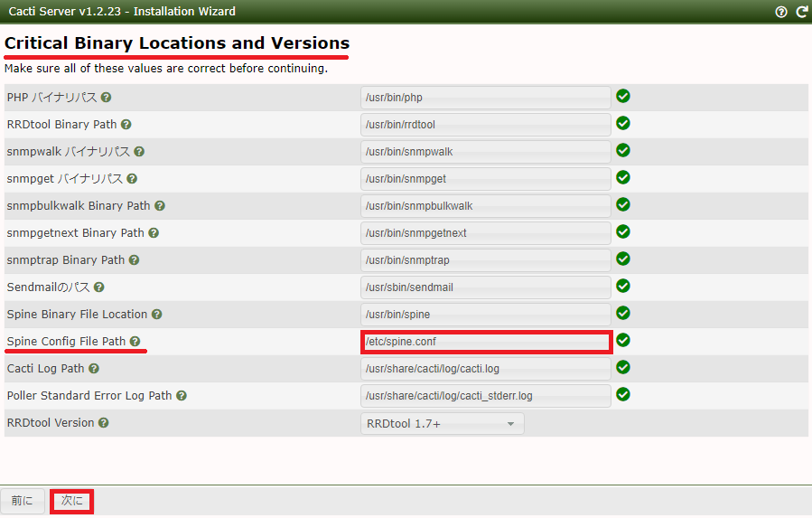Click the 'Cacti Server v1.2.23 - Installation Wizard' title
The image size is (812, 518).
[122, 12]
